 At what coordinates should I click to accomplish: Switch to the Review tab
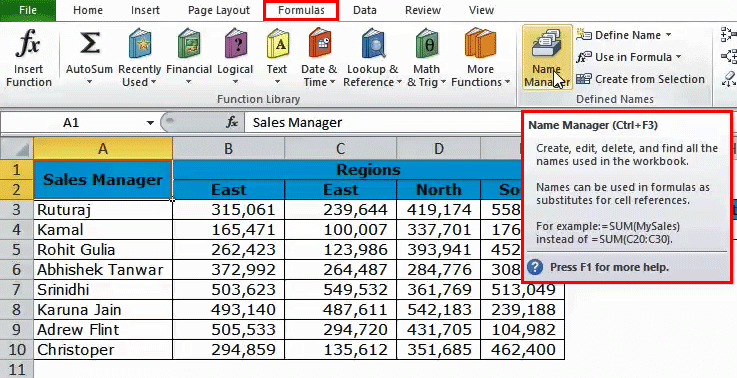click(424, 10)
